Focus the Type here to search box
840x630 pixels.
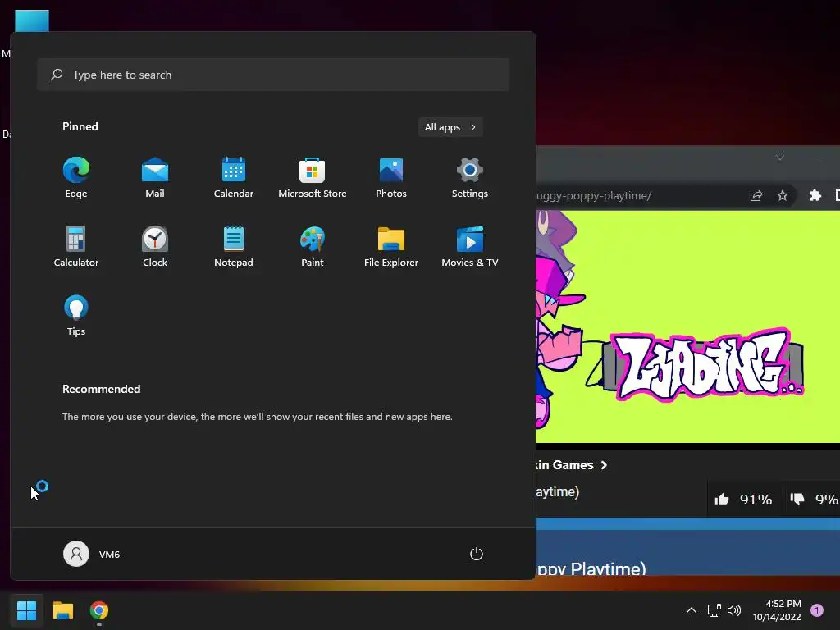click(x=273, y=75)
